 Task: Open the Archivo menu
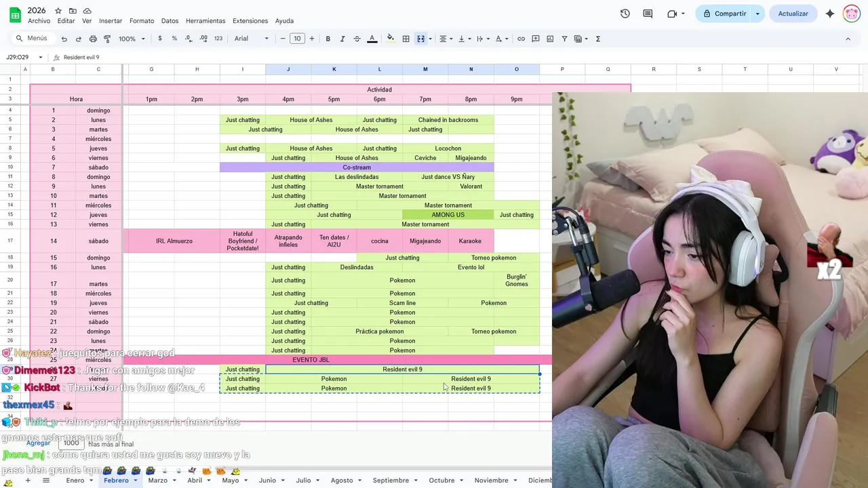click(39, 21)
